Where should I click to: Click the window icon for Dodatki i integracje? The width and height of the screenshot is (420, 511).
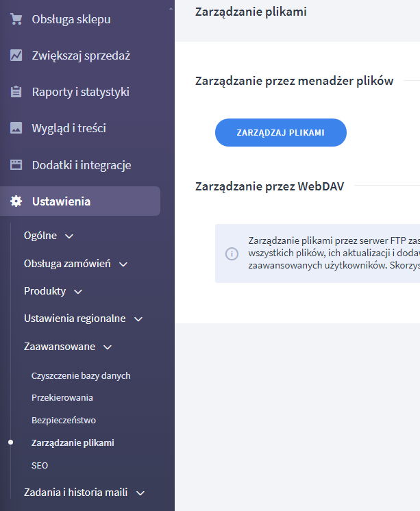point(16,165)
